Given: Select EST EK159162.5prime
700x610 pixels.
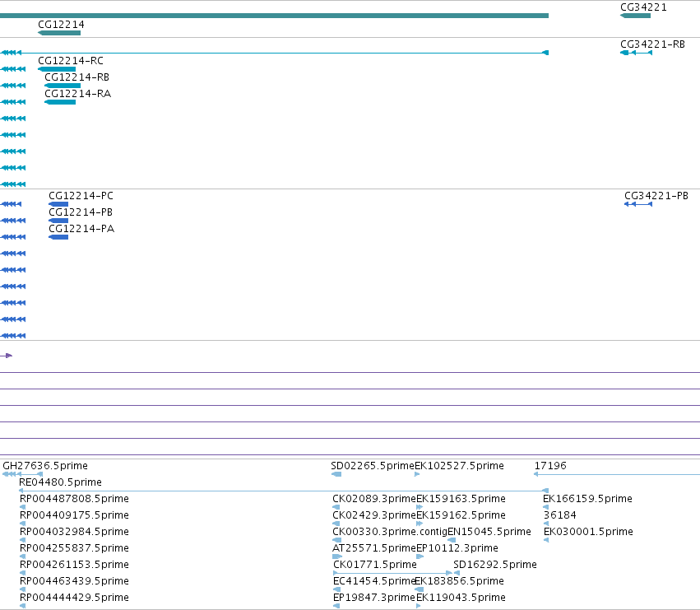Looking at the screenshot, I should coord(461,515).
